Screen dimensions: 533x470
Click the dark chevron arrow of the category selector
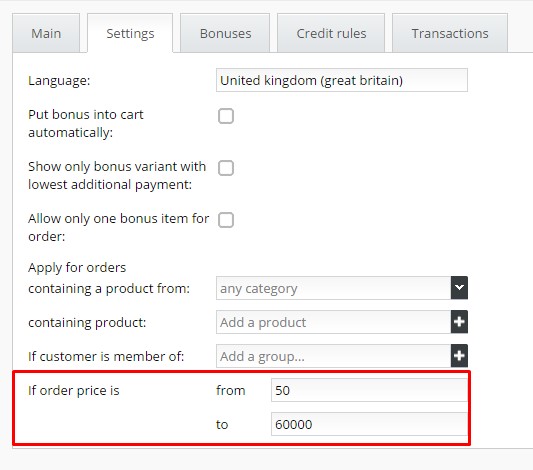pyautogui.click(x=459, y=288)
